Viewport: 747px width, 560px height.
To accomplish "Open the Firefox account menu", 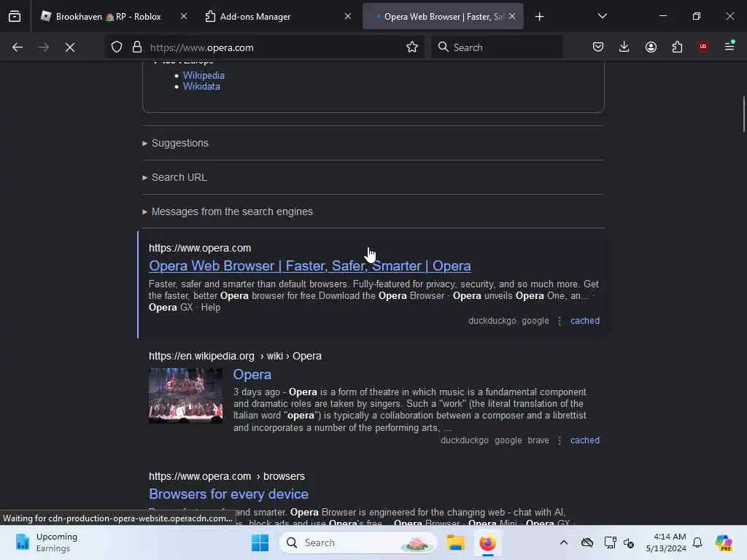I will click(651, 47).
